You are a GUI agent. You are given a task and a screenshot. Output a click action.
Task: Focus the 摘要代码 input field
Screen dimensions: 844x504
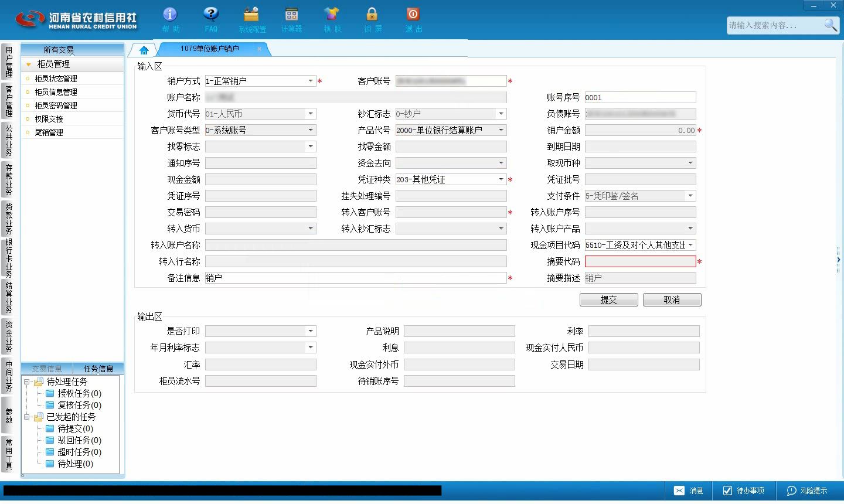coord(640,261)
